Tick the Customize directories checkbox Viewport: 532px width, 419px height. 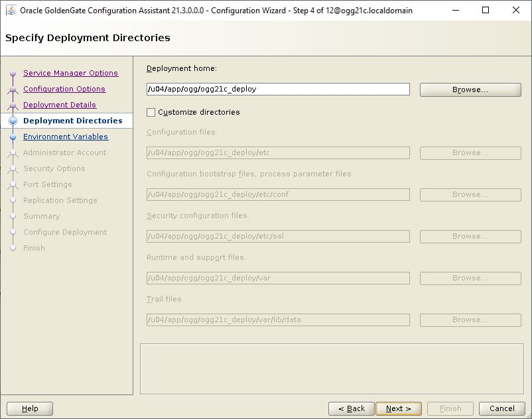pyautogui.click(x=151, y=112)
